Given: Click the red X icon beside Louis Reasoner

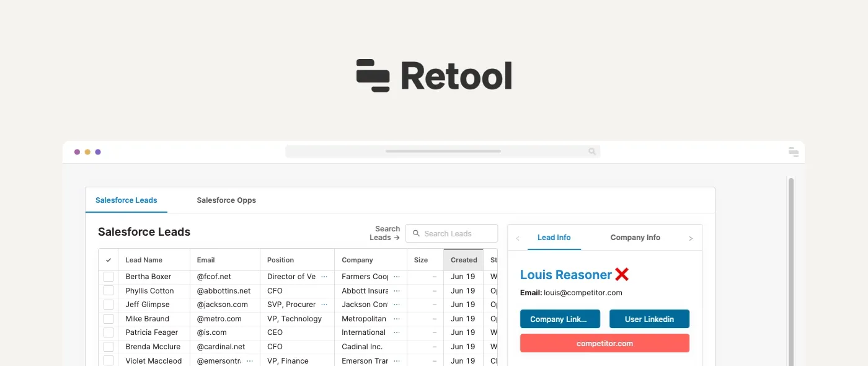Looking at the screenshot, I should click(x=622, y=275).
